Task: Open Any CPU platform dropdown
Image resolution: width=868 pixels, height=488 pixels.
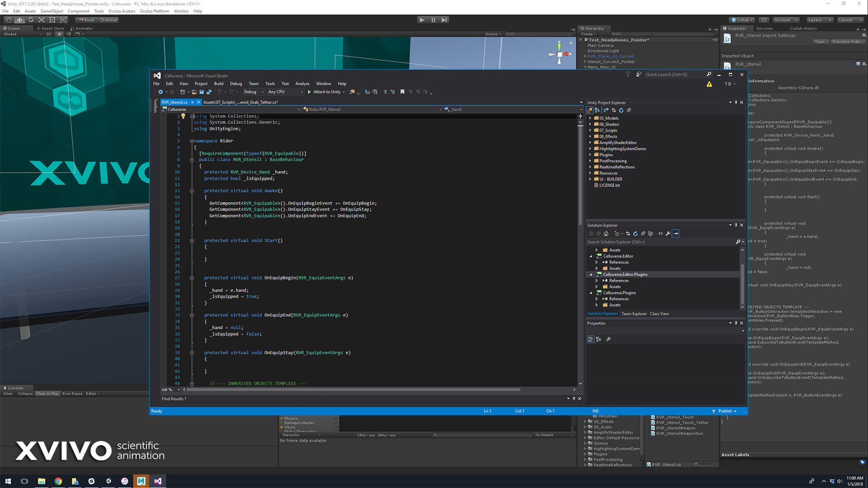Action: 285,92
